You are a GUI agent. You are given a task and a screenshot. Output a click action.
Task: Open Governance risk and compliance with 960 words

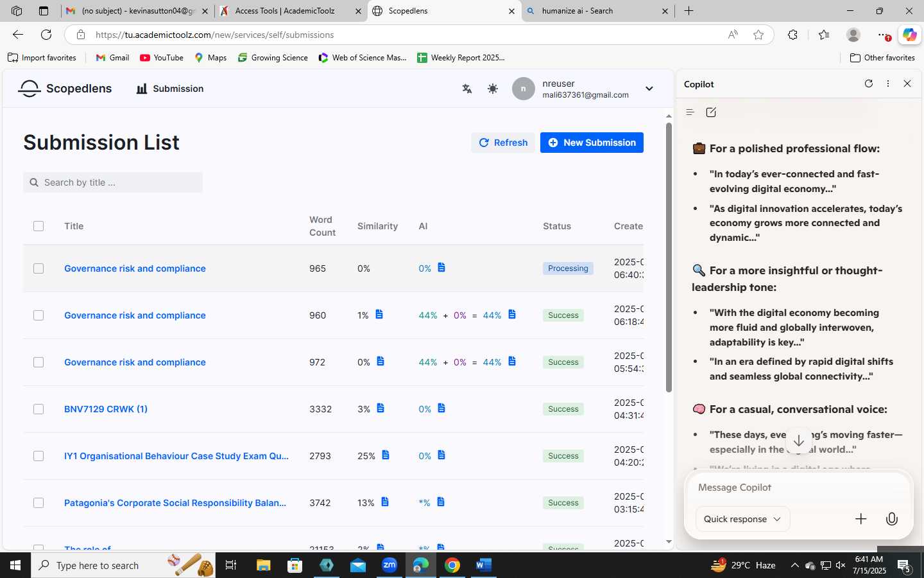(x=135, y=315)
